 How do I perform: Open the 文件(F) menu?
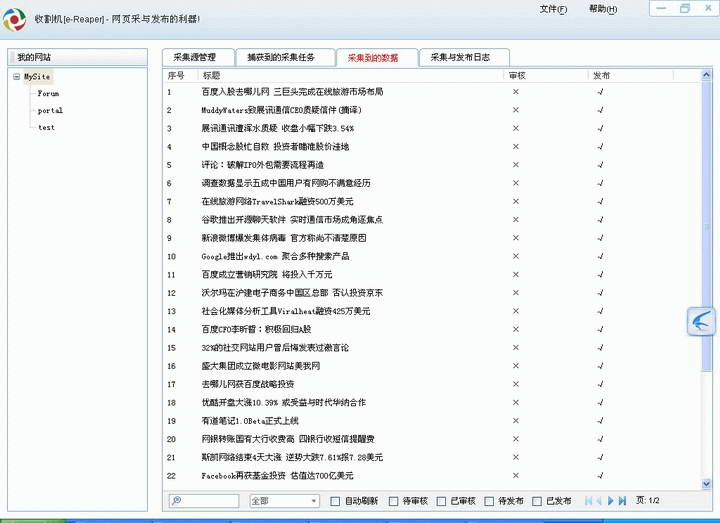point(553,9)
